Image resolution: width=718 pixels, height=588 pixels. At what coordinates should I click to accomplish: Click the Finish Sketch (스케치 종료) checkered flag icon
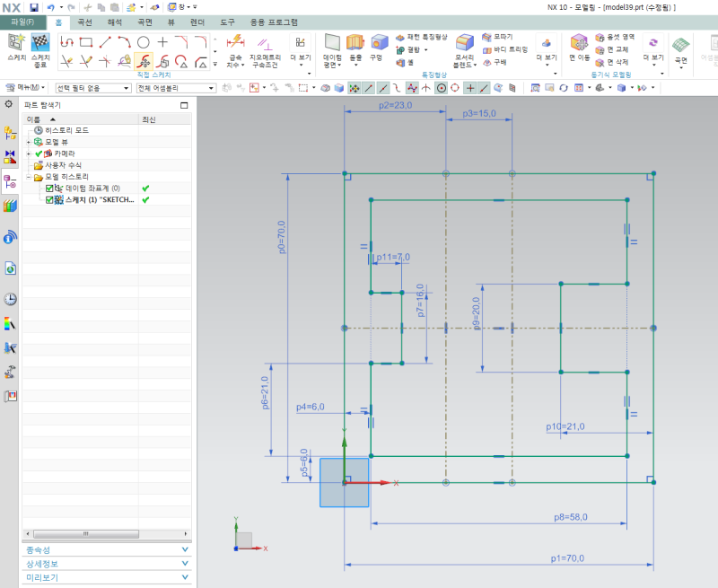[39, 43]
